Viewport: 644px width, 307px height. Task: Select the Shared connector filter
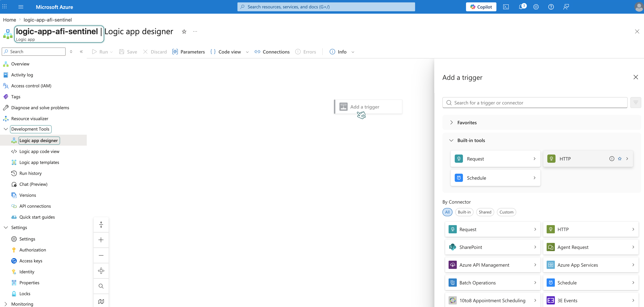pos(485,212)
